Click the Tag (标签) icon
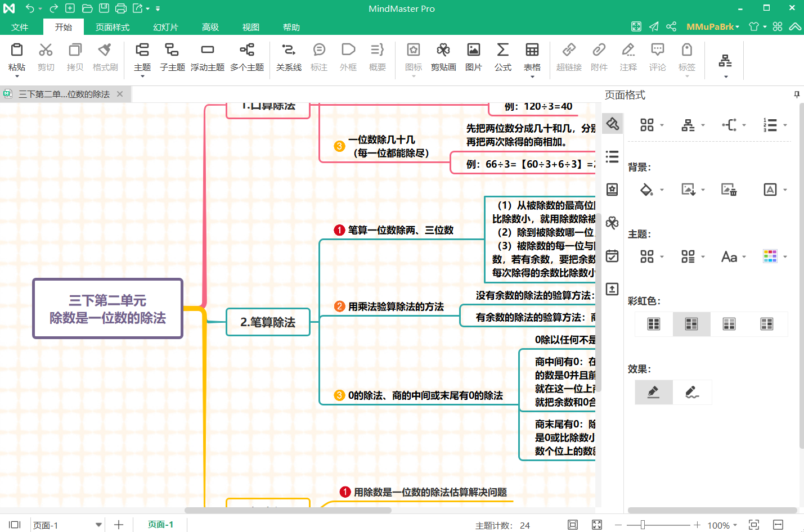Viewport: 804px width, 532px height. [687, 50]
